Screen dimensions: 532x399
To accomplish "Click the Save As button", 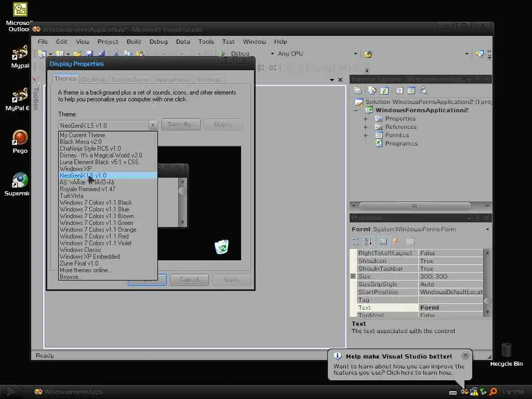I will (181, 124).
